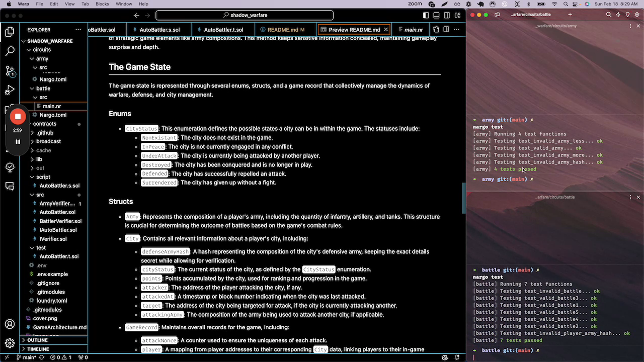Screen dimensions: 644x362
Task: Open Warp terminal settings gear
Action: [637, 15]
